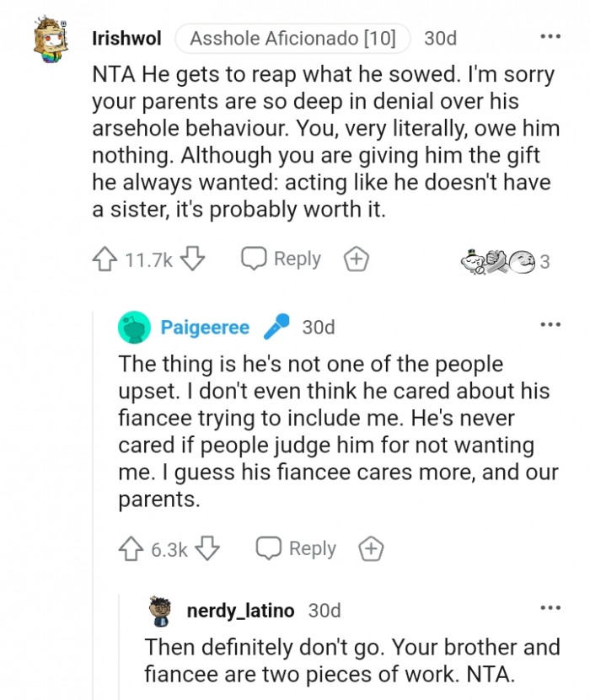Click the award plus icon on Paigeeree's reply
The width and height of the screenshot is (590, 700).
click(368, 548)
